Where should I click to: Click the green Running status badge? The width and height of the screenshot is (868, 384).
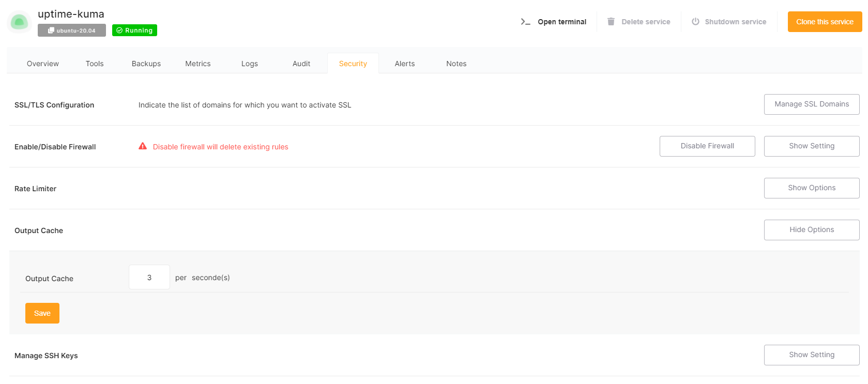(134, 30)
